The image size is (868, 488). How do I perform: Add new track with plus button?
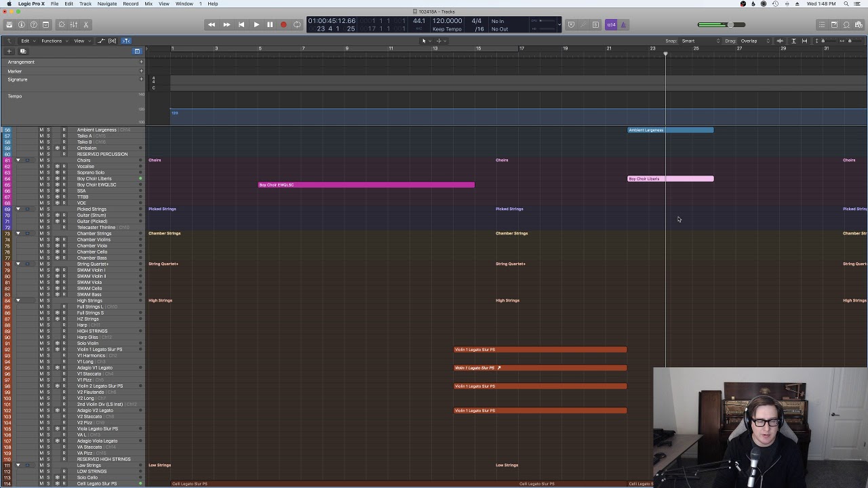9,51
